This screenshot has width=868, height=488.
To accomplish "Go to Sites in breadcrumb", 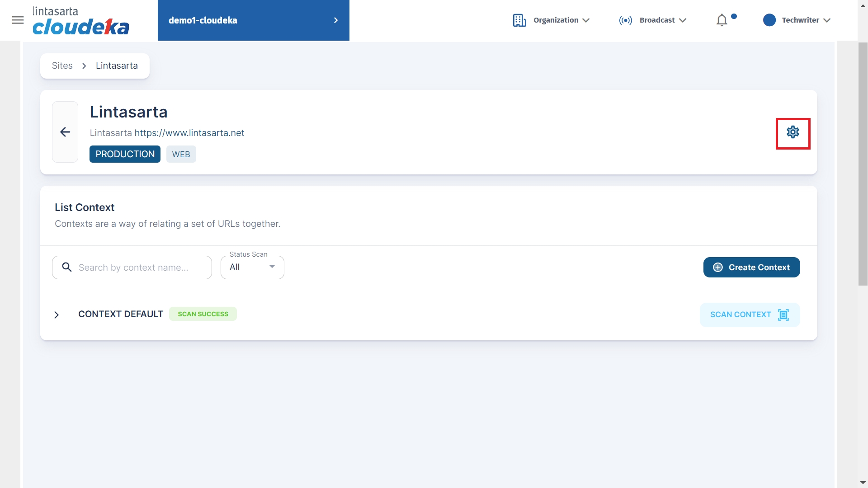I will pyautogui.click(x=62, y=66).
